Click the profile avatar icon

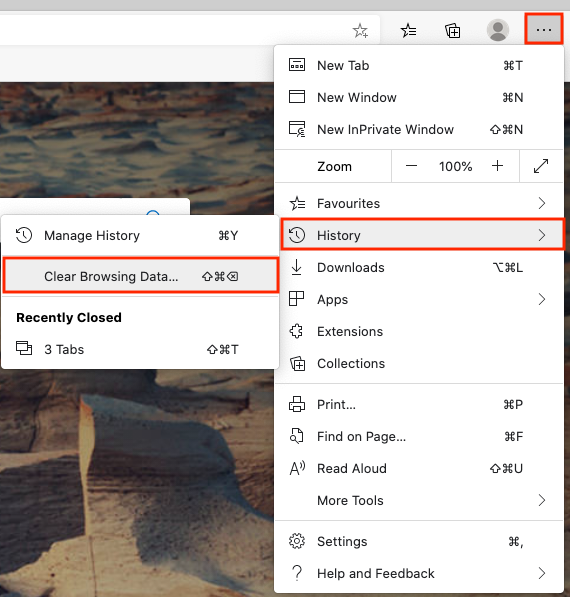point(498,30)
